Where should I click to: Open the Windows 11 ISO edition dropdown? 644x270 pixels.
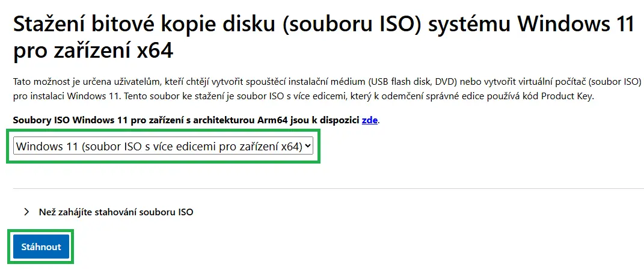coord(163,146)
